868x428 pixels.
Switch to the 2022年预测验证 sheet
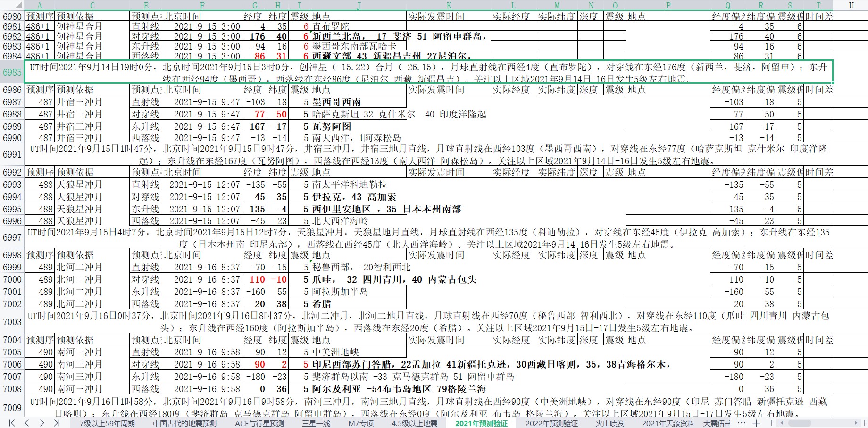click(551, 423)
